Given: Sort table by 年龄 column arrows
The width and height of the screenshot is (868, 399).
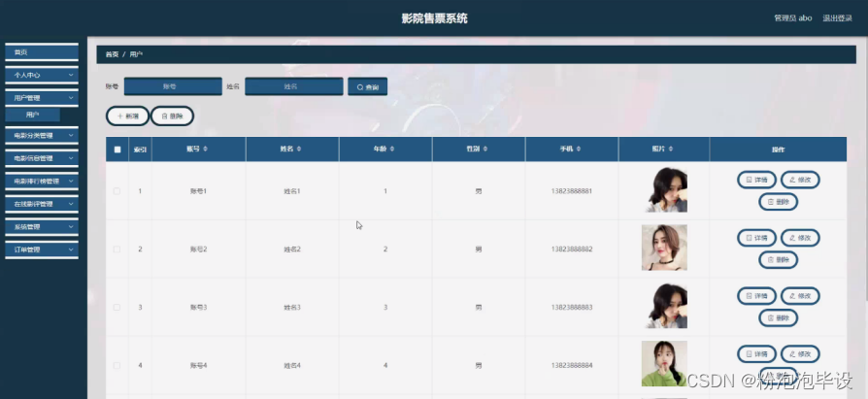Looking at the screenshot, I should point(392,149).
